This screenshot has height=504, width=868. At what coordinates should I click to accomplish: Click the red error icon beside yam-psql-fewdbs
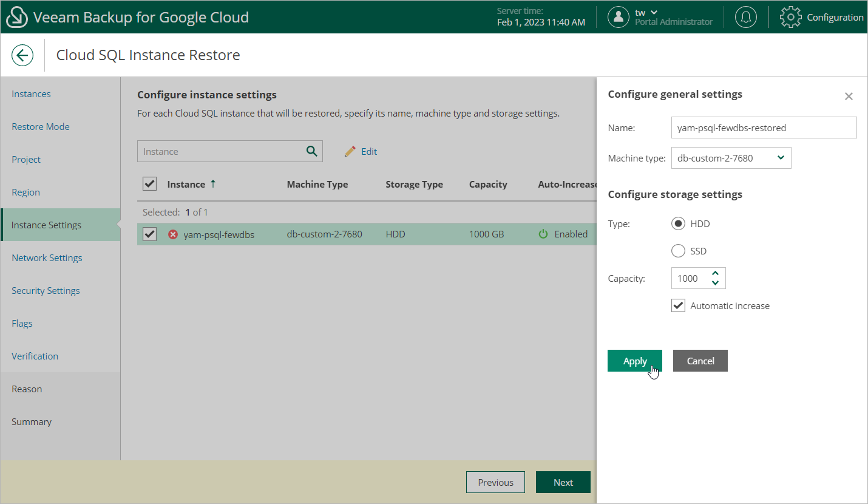click(x=173, y=234)
